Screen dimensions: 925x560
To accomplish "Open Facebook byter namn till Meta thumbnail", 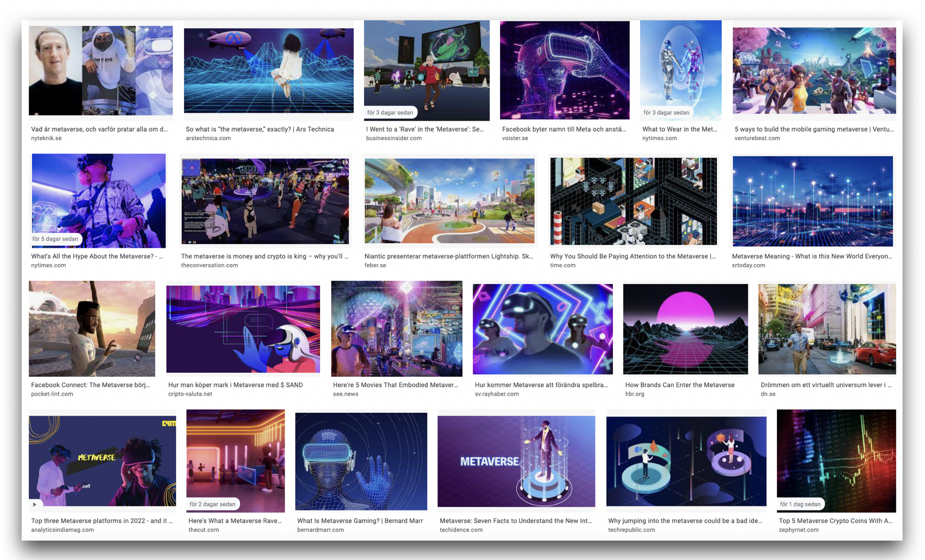I will (x=564, y=70).
